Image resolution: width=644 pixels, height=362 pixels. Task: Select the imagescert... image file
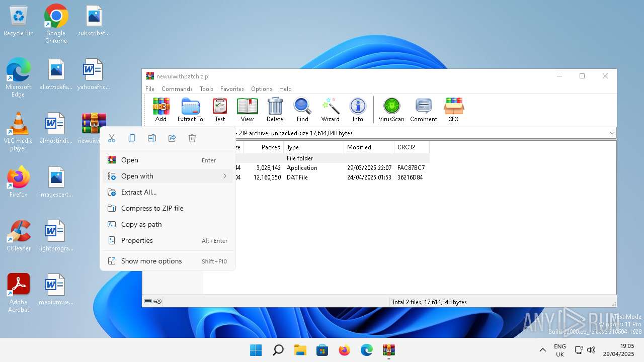(56, 182)
